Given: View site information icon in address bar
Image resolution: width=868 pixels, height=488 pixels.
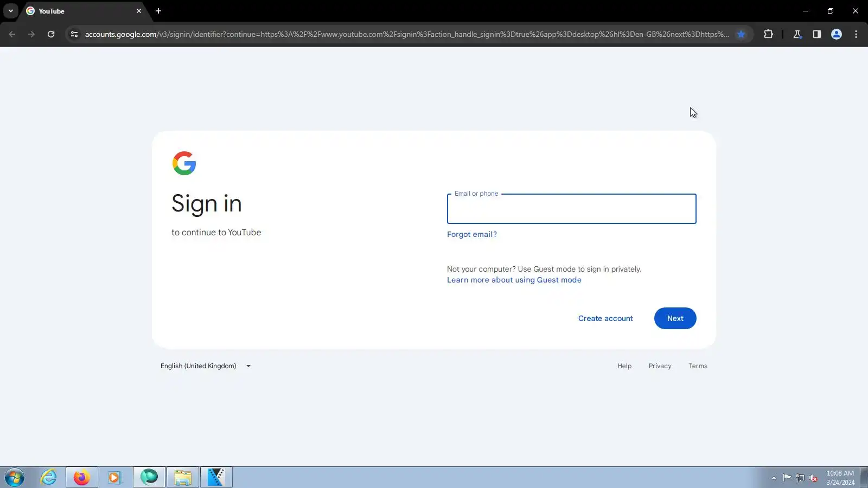Looking at the screenshot, I should [74, 34].
